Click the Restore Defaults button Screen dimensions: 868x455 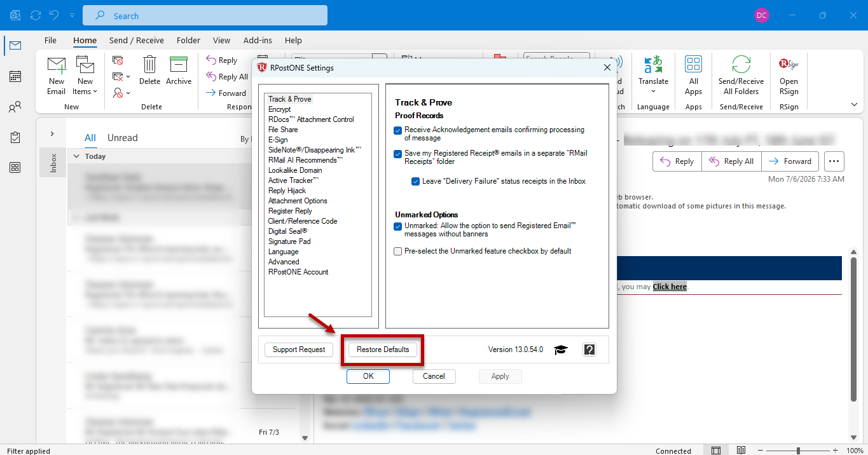click(383, 350)
